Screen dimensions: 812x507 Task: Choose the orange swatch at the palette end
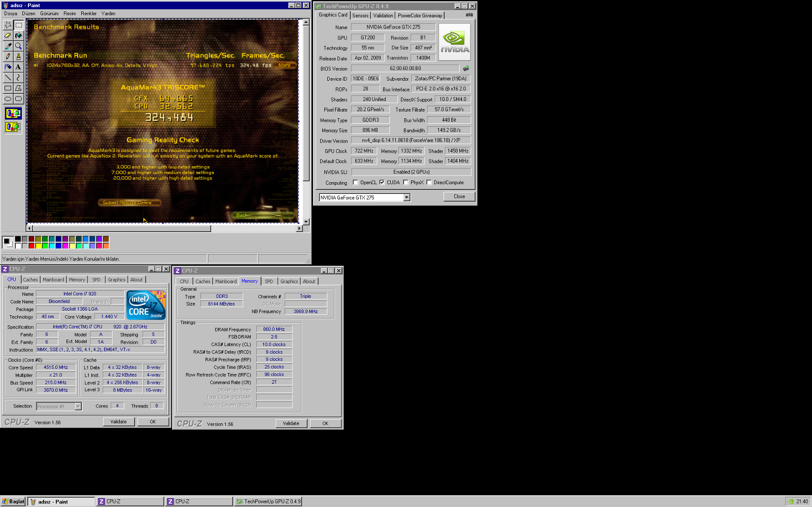106,246
